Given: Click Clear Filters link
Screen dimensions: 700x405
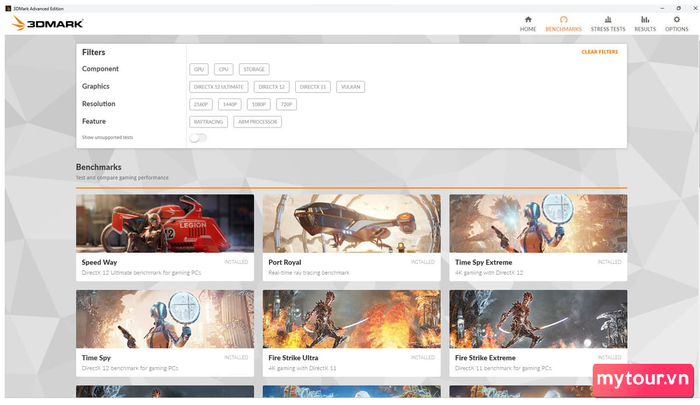Looking at the screenshot, I should coord(600,52).
